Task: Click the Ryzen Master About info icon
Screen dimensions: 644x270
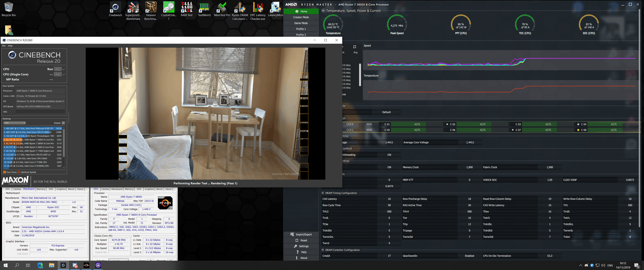Action: click(297, 258)
